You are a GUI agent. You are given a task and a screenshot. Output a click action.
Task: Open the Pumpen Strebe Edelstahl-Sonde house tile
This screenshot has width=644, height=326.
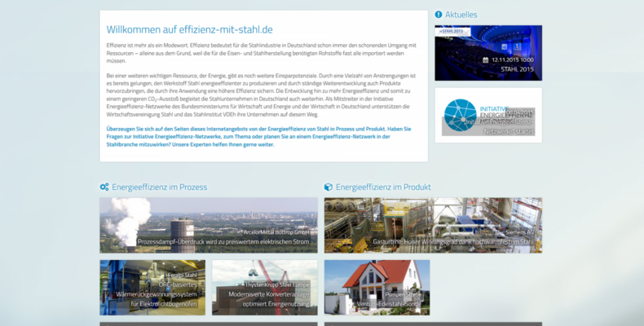(377, 288)
